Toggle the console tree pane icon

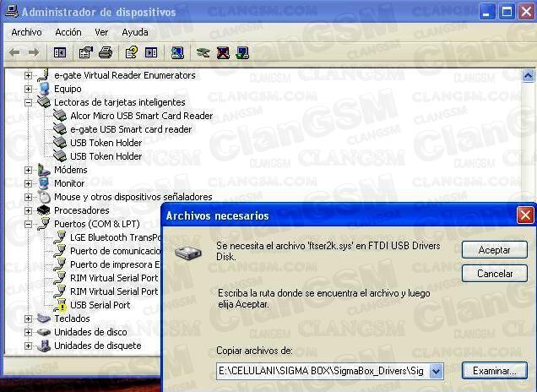60,52
